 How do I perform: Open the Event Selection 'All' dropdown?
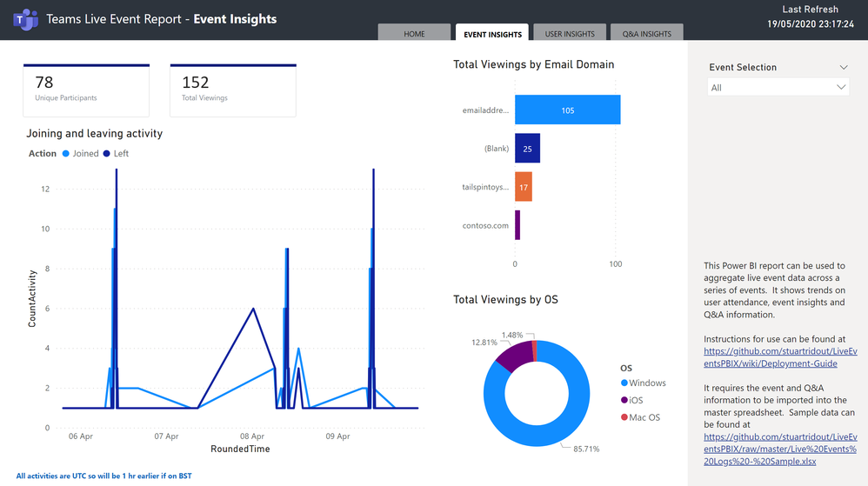click(778, 88)
